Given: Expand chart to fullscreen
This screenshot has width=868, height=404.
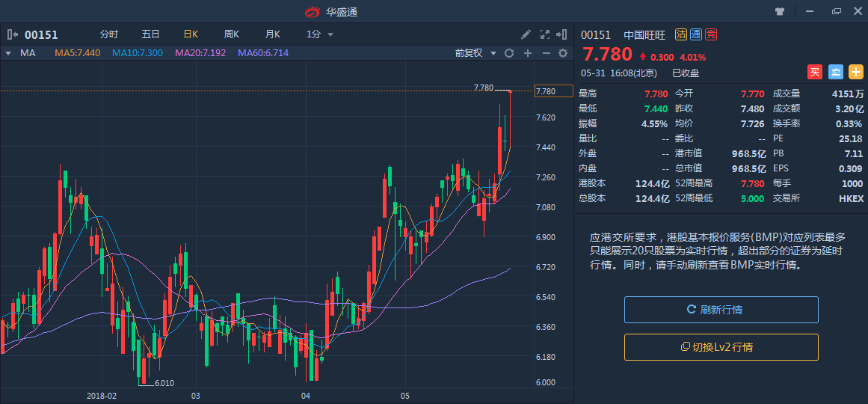Looking at the screenshot, I should [545, 34].
